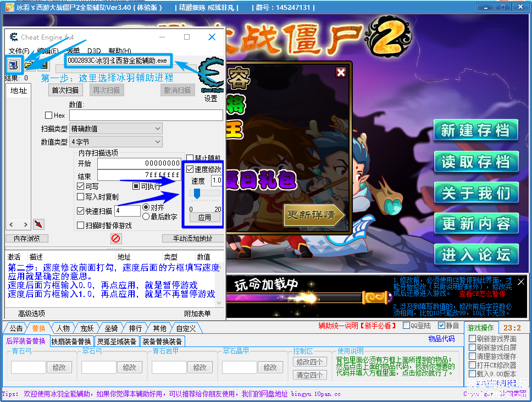Open the 铁扇装备替换 sub-tab
532x402 pixels.
[x=71, y=341]
